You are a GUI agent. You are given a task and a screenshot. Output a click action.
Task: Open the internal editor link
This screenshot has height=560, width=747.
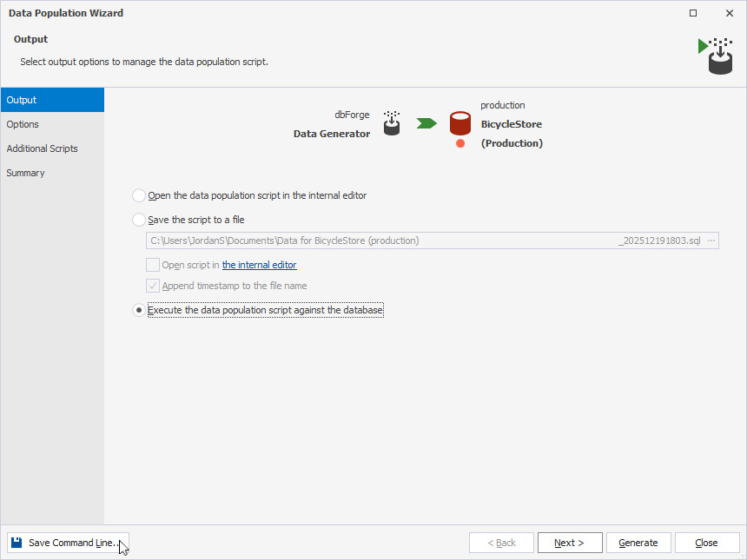point(259,265)
